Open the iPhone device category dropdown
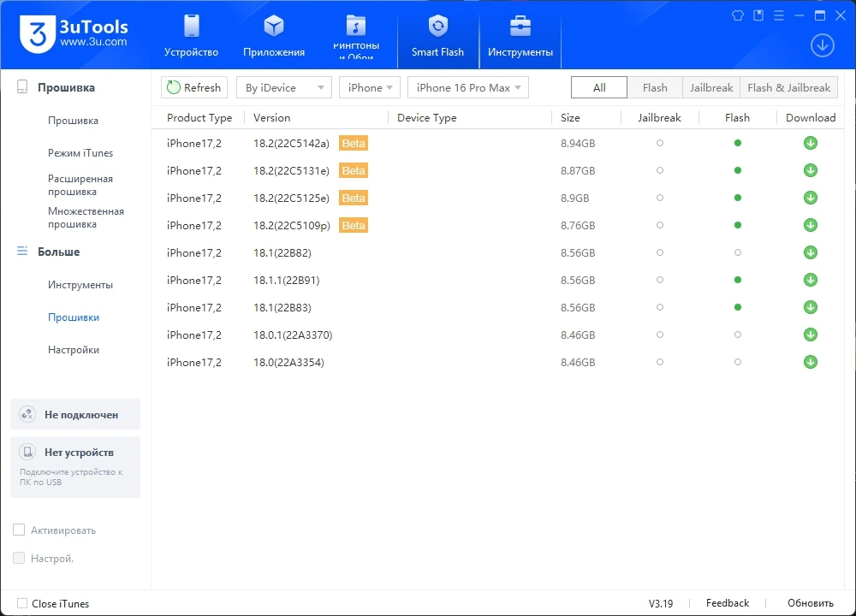 [370, 87]
